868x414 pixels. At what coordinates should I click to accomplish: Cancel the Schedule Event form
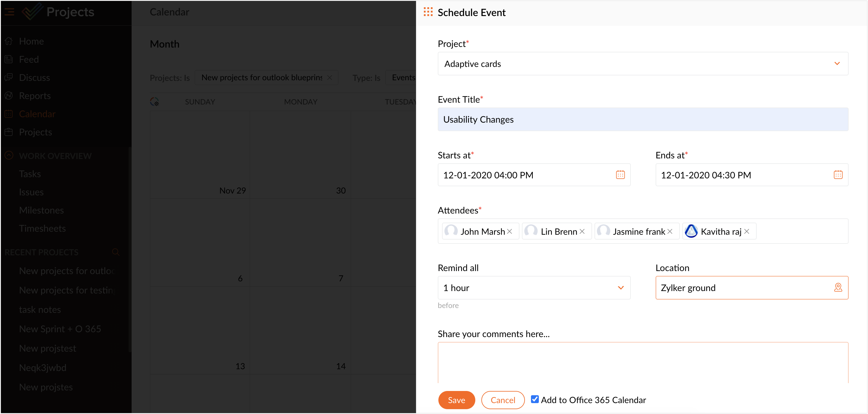click(503, 400)
